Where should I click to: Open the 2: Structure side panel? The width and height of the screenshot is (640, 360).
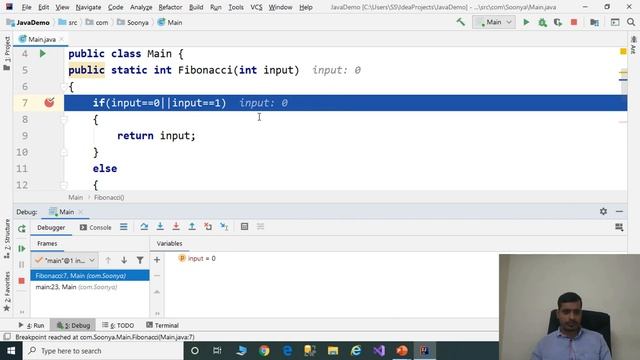click(7, 239)
